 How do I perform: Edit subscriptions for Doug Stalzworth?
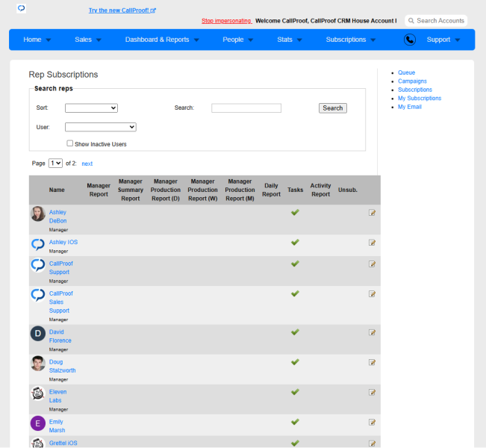point(372,362)
